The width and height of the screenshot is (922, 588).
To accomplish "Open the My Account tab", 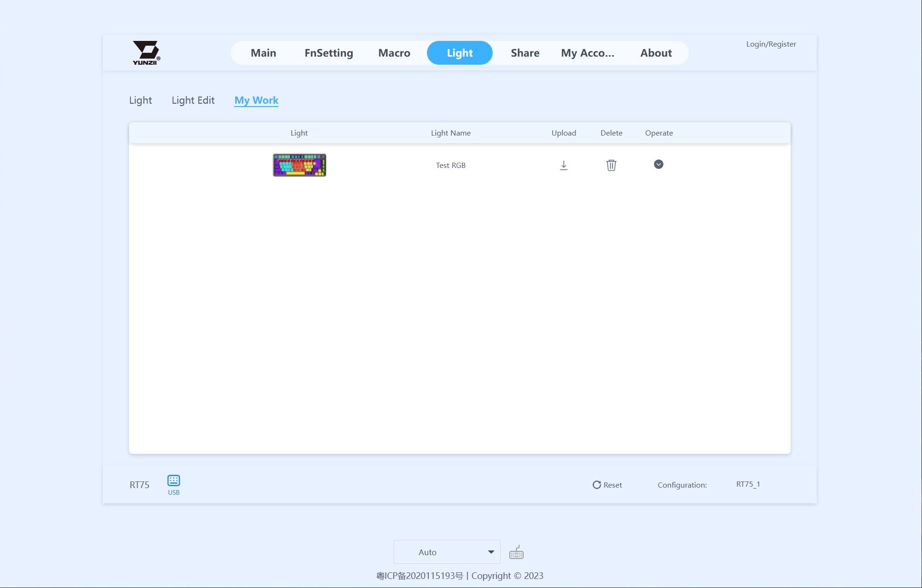I will (587, 53).
